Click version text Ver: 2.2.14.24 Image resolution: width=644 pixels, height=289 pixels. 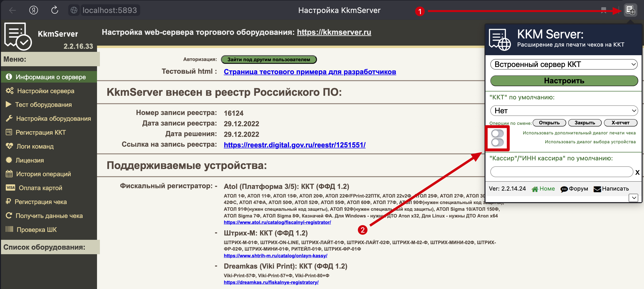507,189
